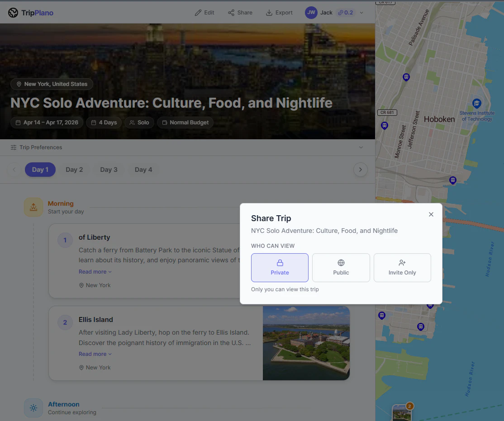Click Jack's JW avatar icon
The height and width of the screenshot is (421, 504).
point(311,12)
